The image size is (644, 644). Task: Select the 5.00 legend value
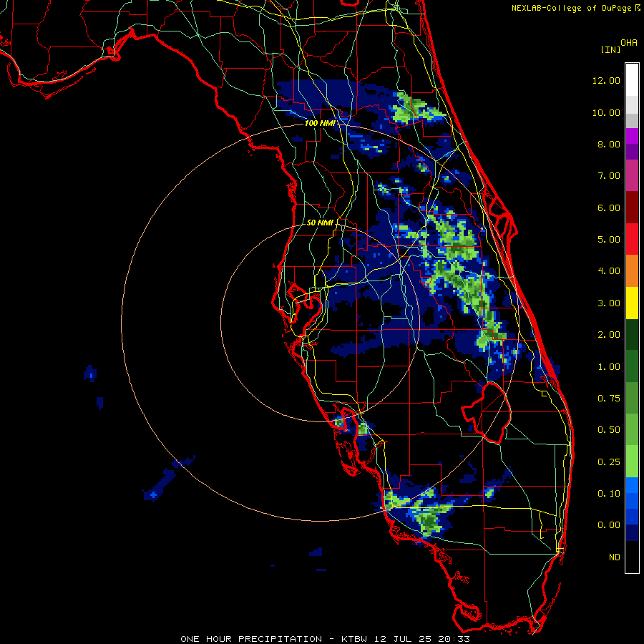(609, 240)
